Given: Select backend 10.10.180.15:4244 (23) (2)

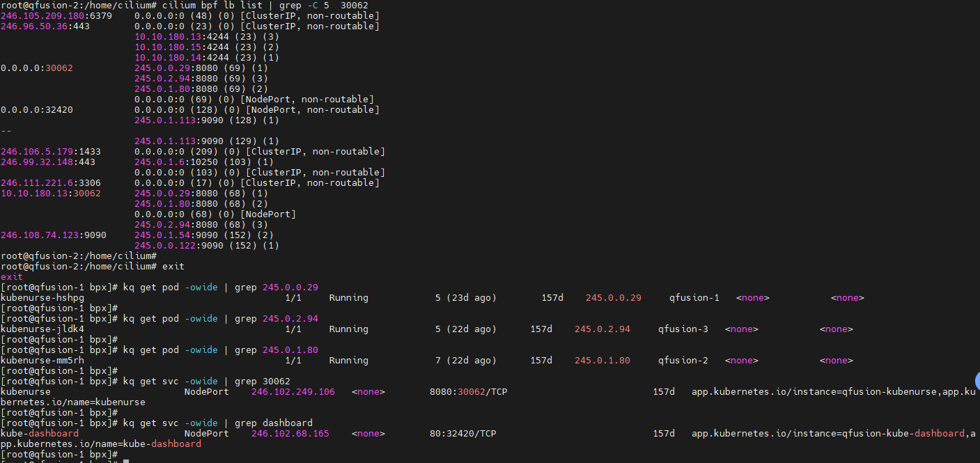Looking at the screenshot, I should point(206,47).
